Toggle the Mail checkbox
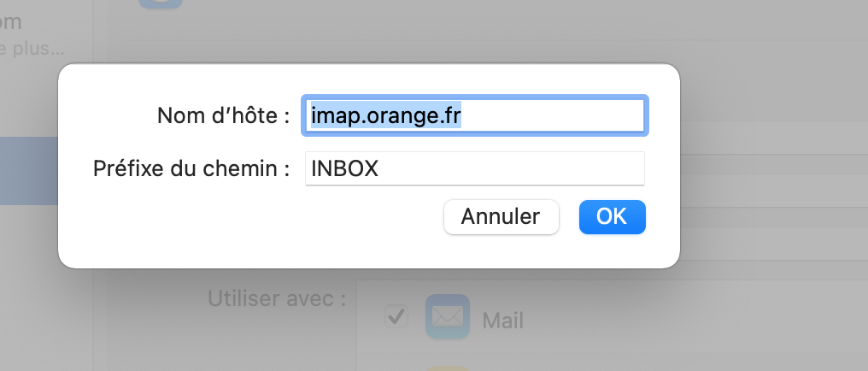Image resolution: width=868 pixels, height=371 pixels. click(x=396, y=315)
